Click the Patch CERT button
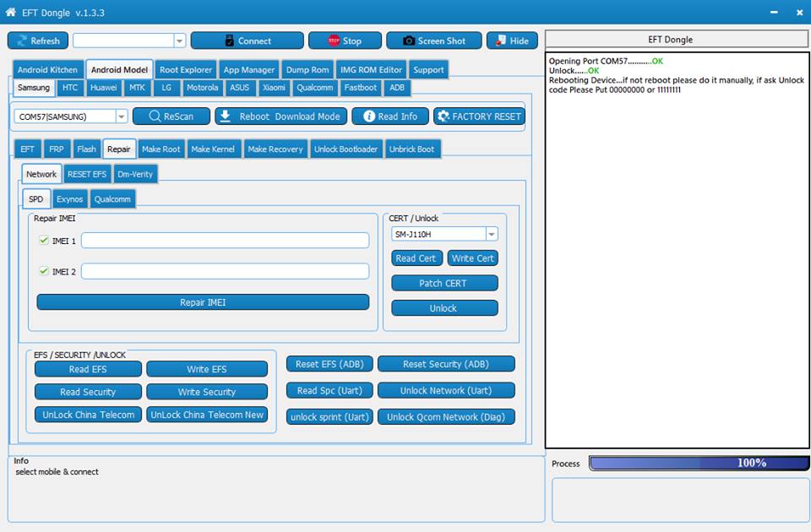Screen dimensions: 811x532 (444, 283)
